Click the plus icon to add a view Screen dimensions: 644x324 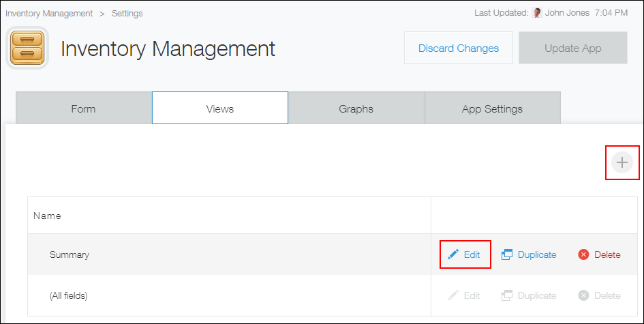tap(622, 162)
